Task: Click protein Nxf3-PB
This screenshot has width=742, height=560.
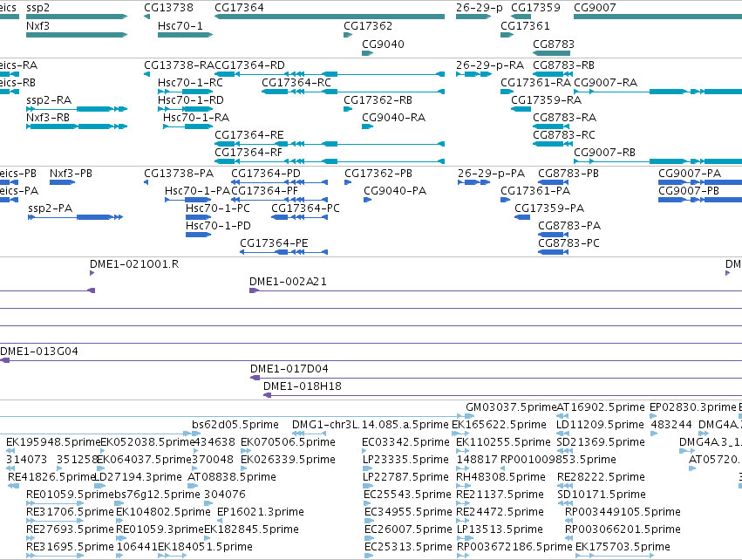Action: [x=62, y=182]
